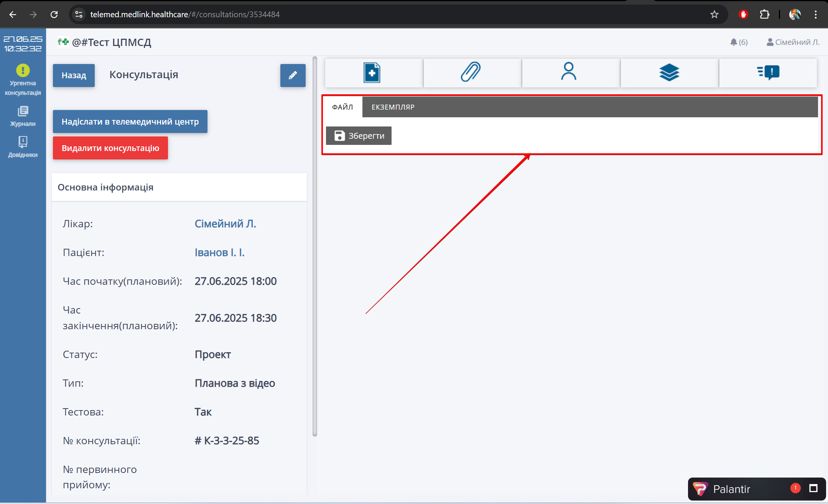The image size is (828, 504).
Task: Open the notifications bell (6)
Action: tap(738, 42)
